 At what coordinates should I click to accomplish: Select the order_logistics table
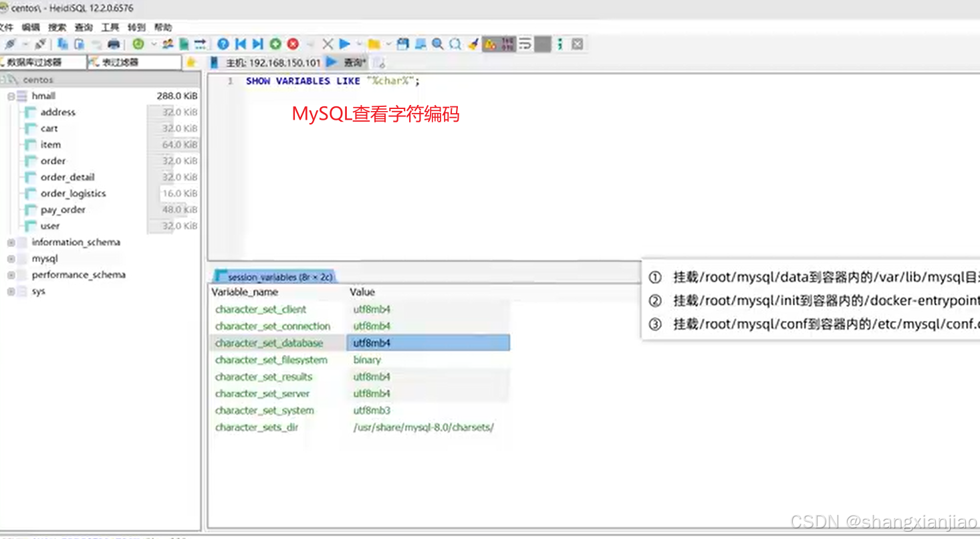73,193
